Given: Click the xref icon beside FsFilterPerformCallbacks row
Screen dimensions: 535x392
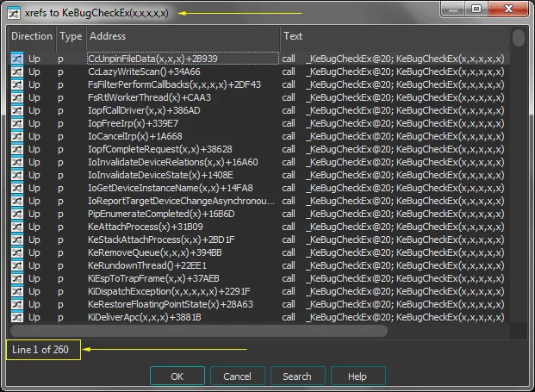Looking at the screenshot, I should (x=17, y=84).
